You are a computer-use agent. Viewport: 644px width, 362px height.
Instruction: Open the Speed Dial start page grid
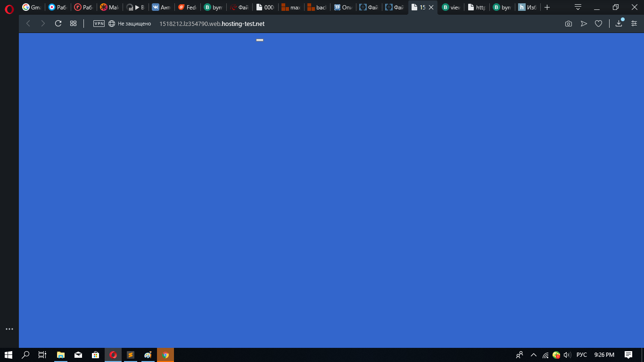73,24
